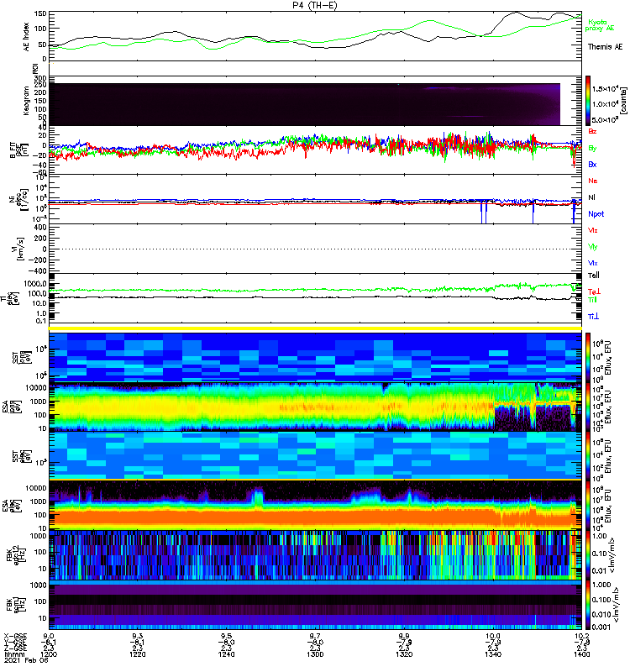630x672 pixels.
Task: Click the 1220 time tick label
Action: tap(138, 654)
